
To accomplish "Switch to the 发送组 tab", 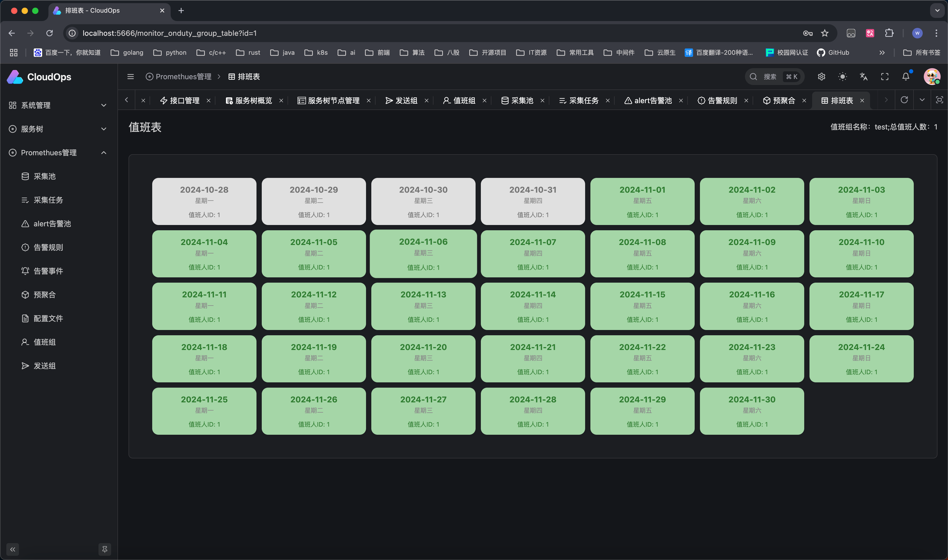I will pyautogui.click(x=401, y=100).
